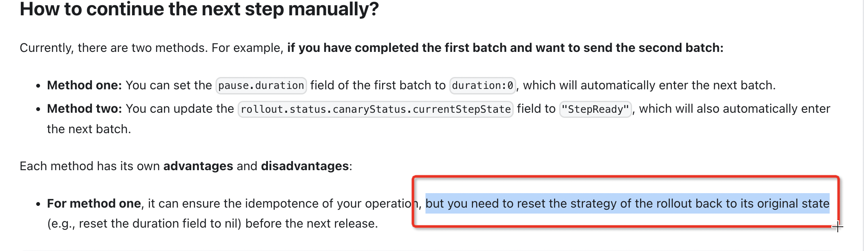Click the "StepReady" code value

coord(595,109)
